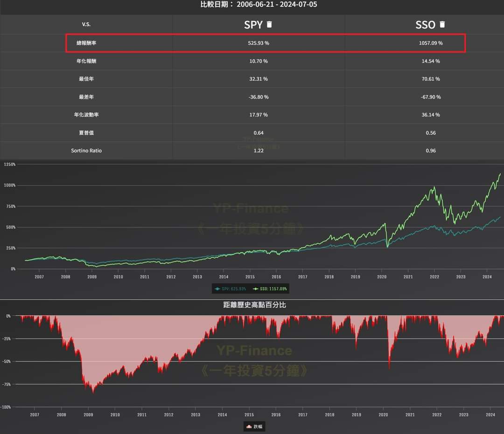Click the 最差年 row label

pos(86,97)
